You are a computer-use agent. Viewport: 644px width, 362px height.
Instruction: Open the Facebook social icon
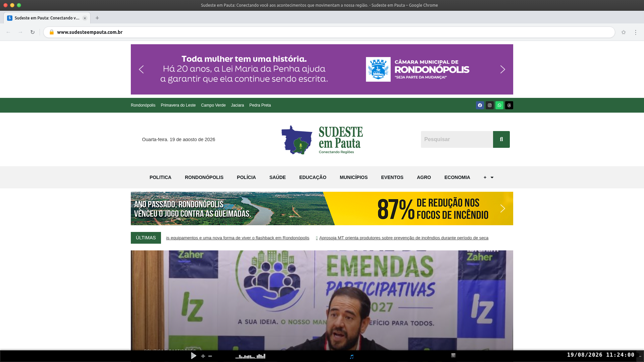pyautogui.click(x=480, y=105)
